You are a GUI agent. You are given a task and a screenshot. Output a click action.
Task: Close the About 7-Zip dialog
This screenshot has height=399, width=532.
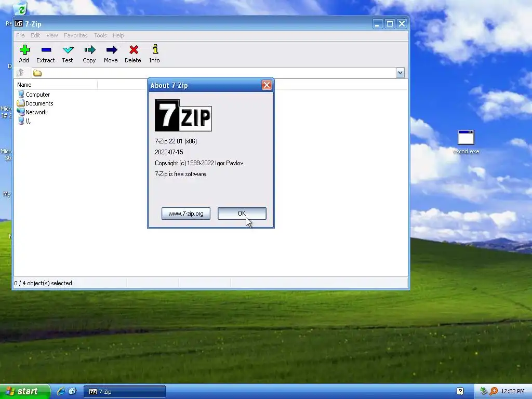[x=267, y=85]
